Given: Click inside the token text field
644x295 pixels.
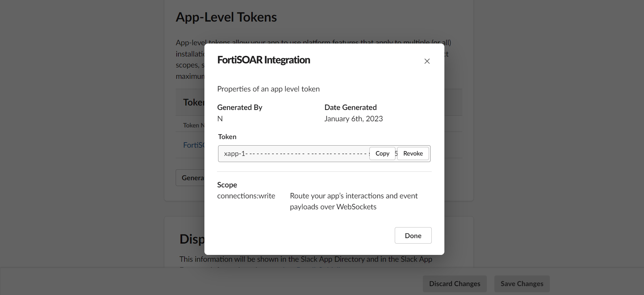Looking at the screenshot, I should (294, 153).
